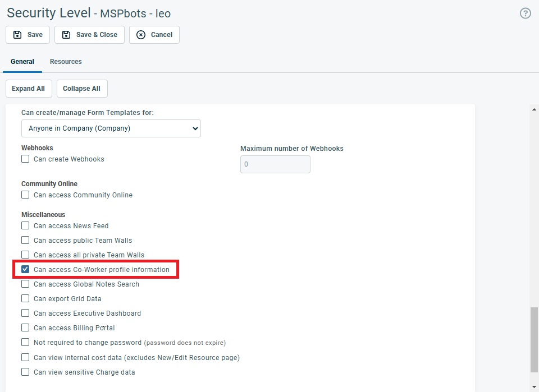
Task: Open the Form Templates dropdown
Action: 111,128
